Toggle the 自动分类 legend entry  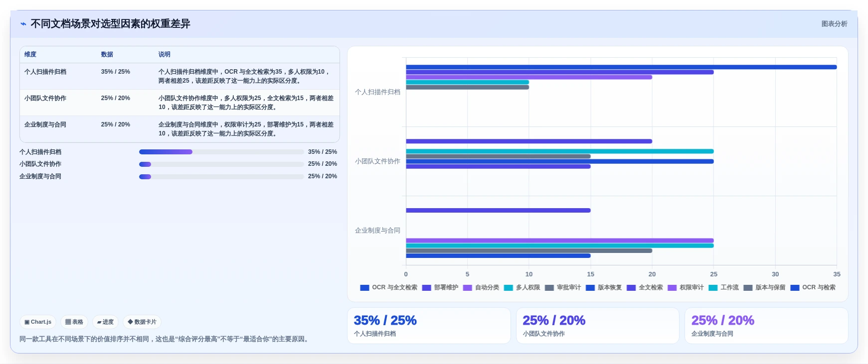point(481,288)
